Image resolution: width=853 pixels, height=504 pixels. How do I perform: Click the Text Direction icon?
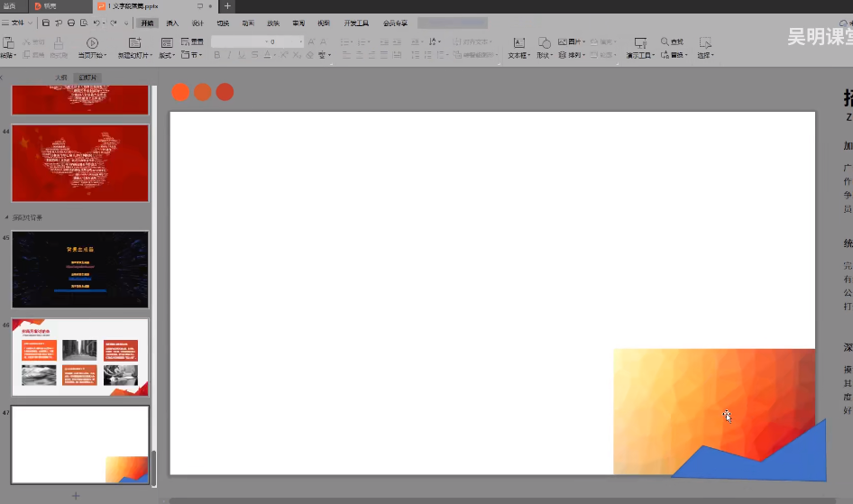pos(433,41)
